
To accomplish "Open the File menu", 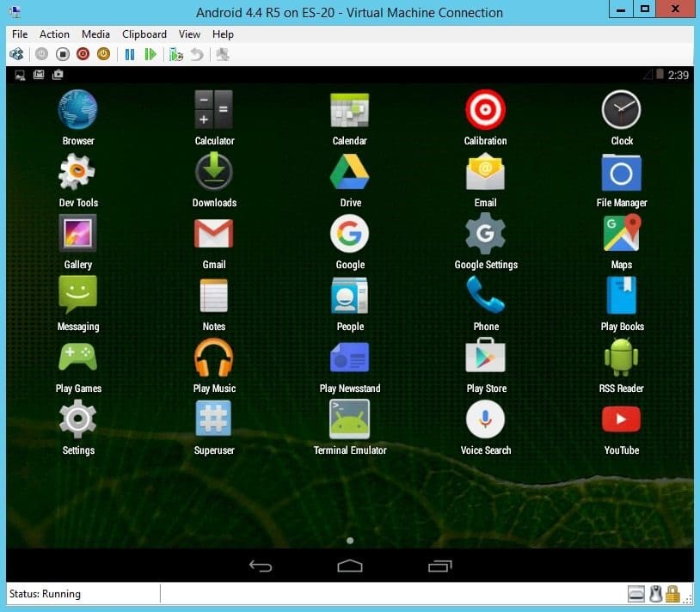I will (x=20, y=34).
